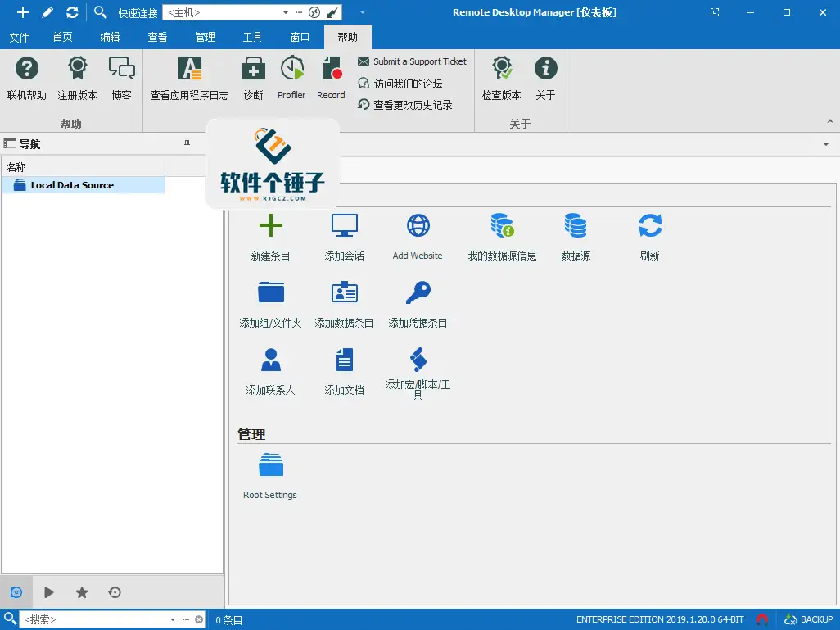Switch to opened sessions play icon

click(x=49, y=592)
